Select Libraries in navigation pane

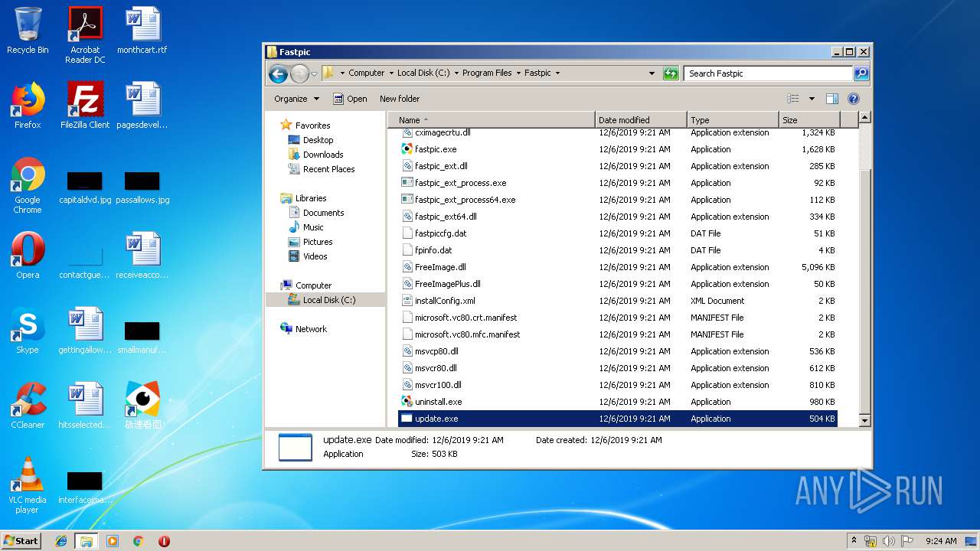tap(311, 198)
